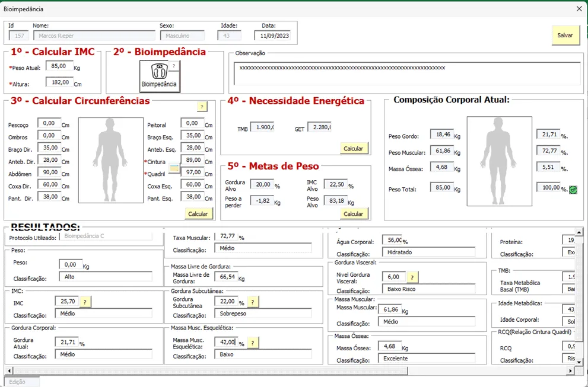Click the Altura input field
Image resolution: width=588 pixels, height=387 pixels.
(x=59, y=82)
